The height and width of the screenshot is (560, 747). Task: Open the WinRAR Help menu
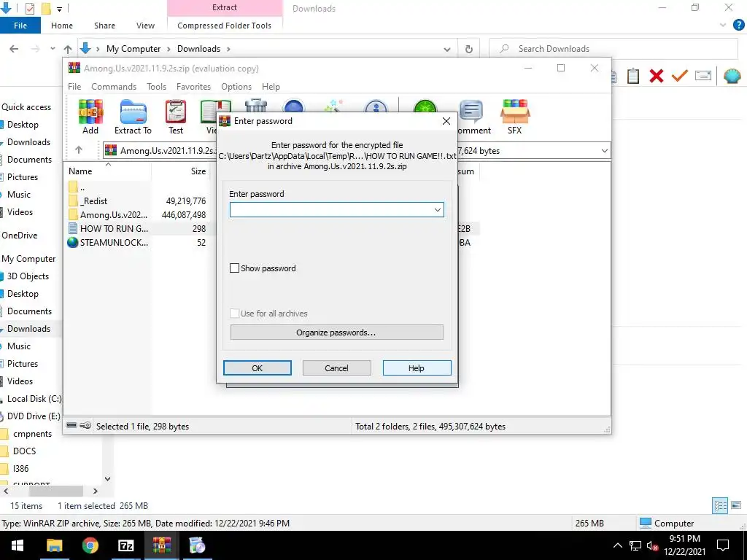click(271, 87)
